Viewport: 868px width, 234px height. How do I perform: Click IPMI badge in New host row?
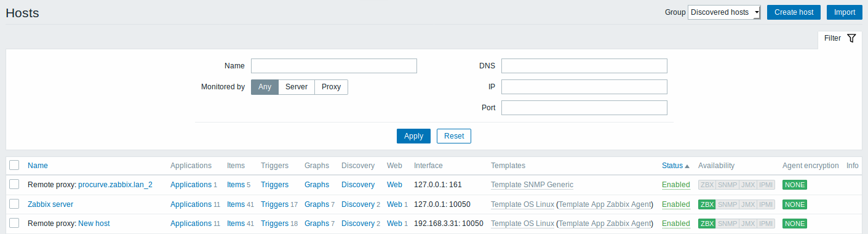click(x=765, y=224)
